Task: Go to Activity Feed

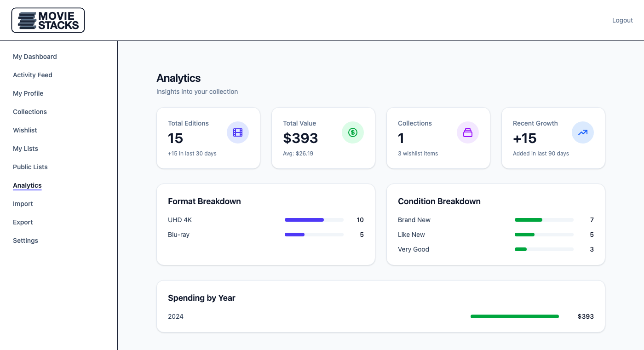Action: [33, 75]
